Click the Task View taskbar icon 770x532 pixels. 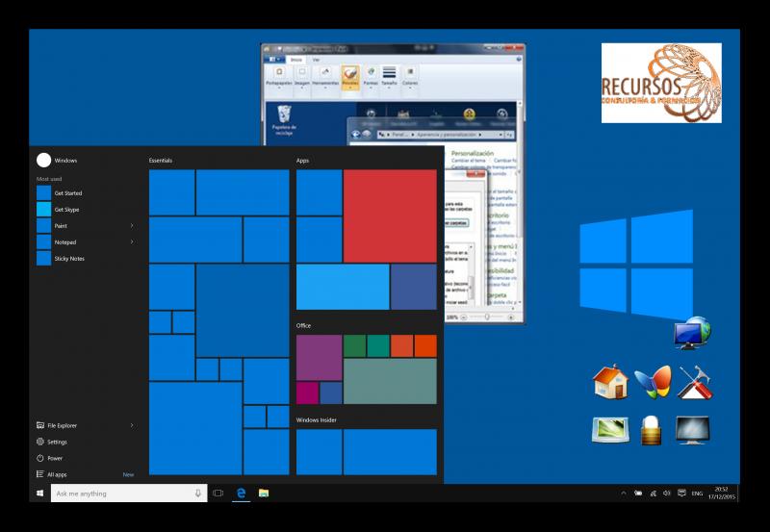(218, 494)
